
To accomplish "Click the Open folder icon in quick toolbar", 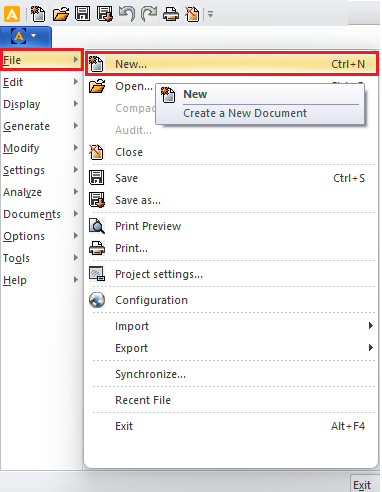I will click(x=61, y=14).
